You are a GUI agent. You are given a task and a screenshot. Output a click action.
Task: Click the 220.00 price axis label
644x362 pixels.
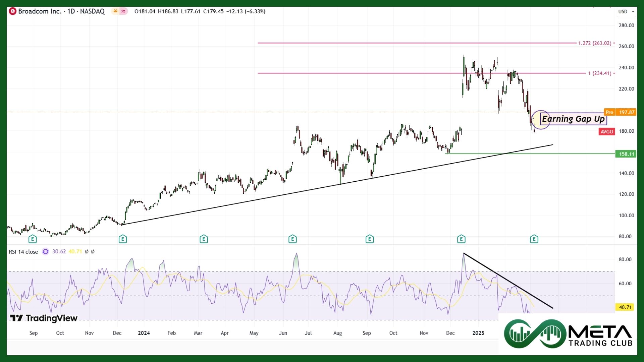(x=626, y=89)
